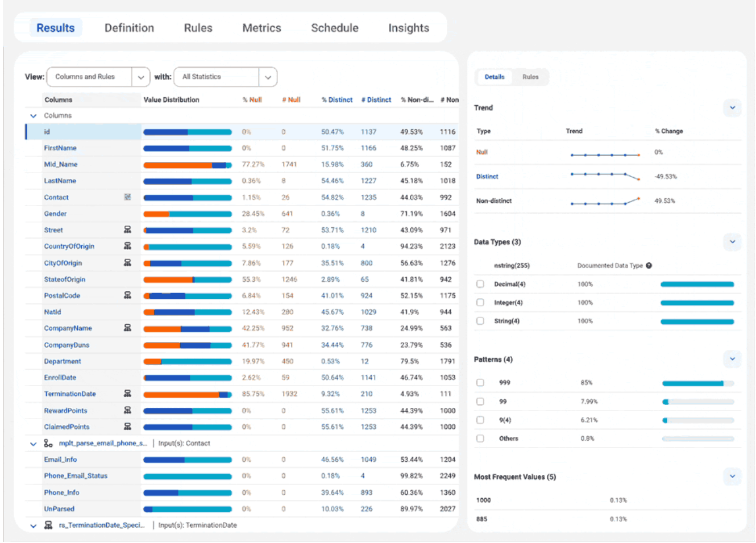756x543 pixels.
Task: Collapse the Trend section chevron
Action: coord(732,108)
